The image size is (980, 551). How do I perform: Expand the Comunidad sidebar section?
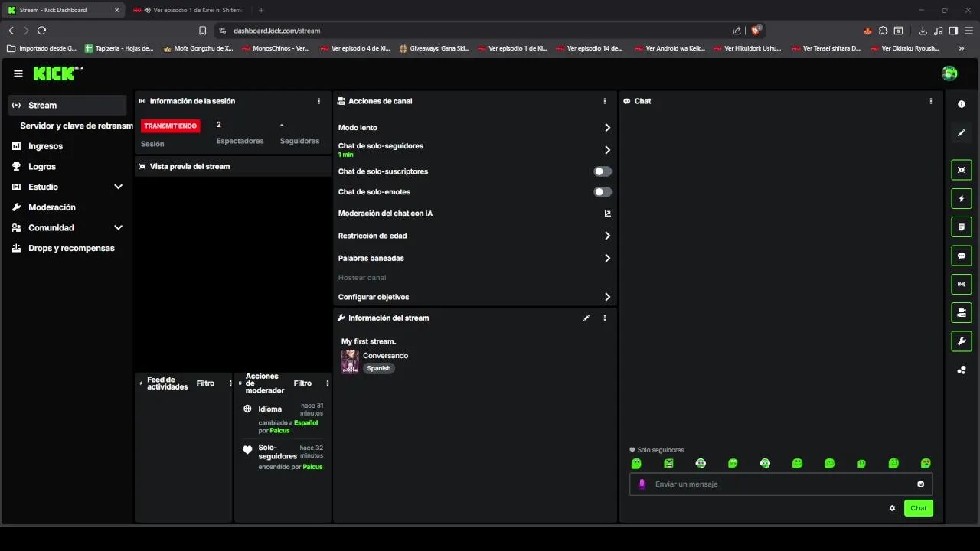tap(118, 227)
